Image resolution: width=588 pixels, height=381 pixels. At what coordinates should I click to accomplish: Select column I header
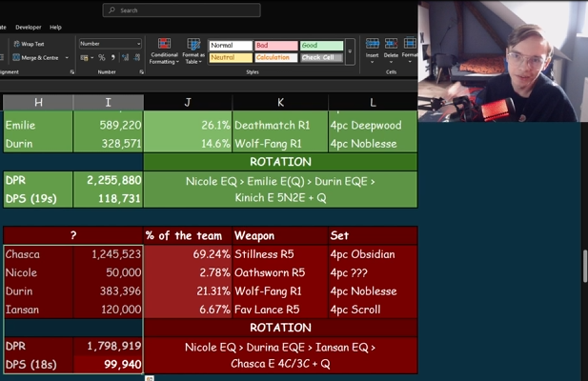pyautogui.click(x=108, y=103)
